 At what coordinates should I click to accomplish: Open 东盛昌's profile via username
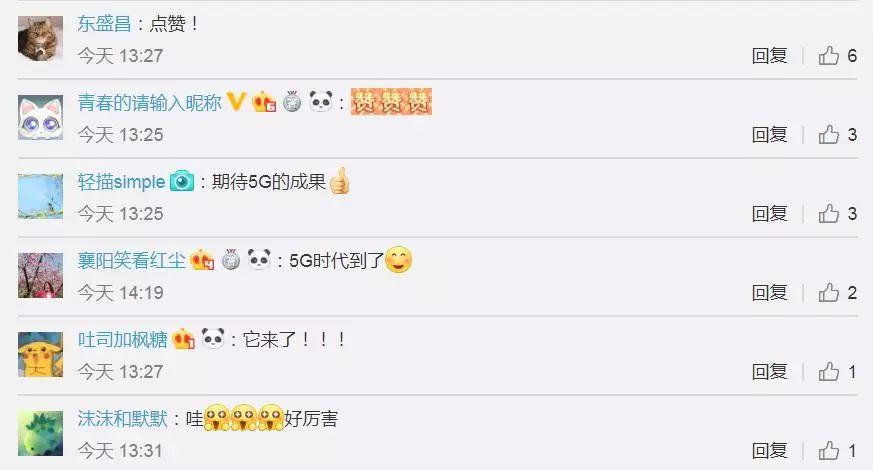pos(104,23)
